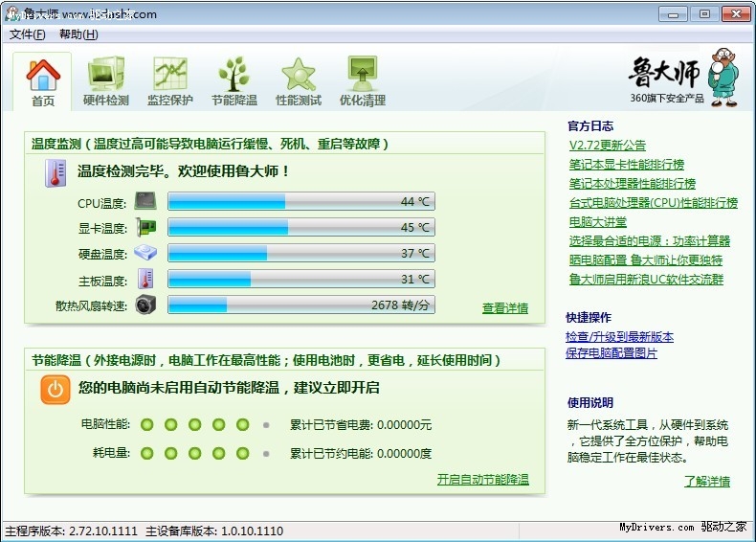Viewport: 756px width, 542px height.
Task: Click the orange power button icon
Action: coord(56,388)
